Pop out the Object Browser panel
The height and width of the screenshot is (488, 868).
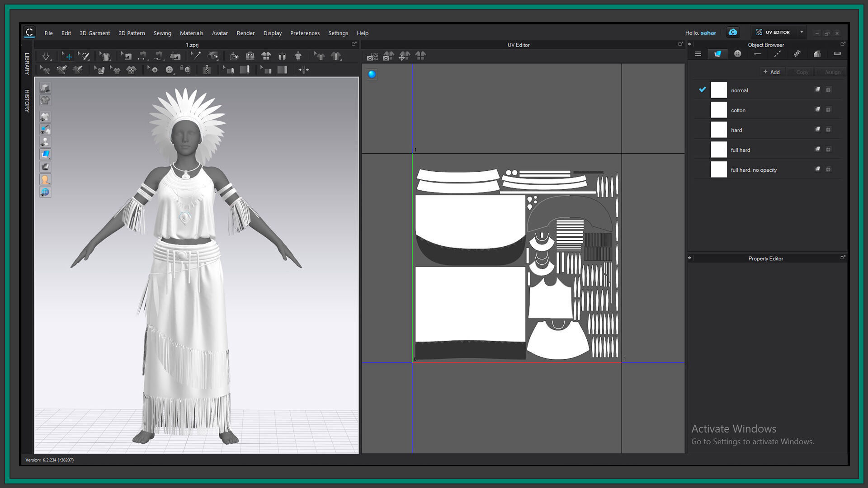click(x=843, y=44)
